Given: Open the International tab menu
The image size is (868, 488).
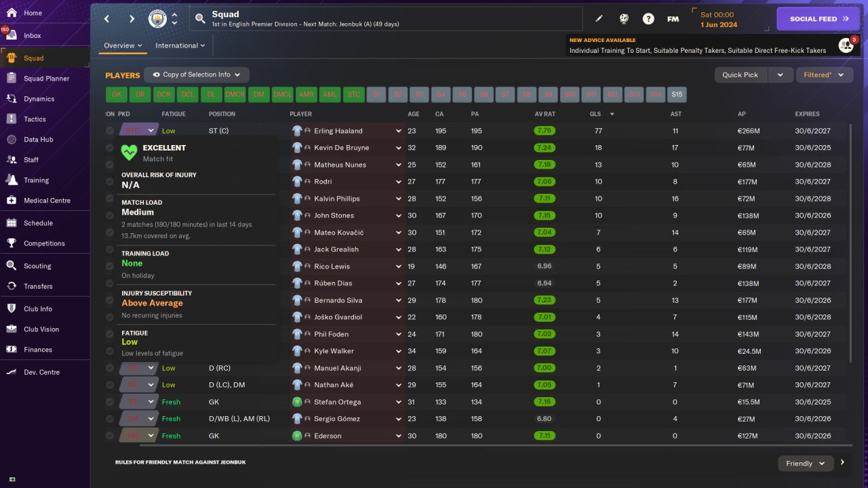Looking at the screenshot, I should tap(180, 45).
